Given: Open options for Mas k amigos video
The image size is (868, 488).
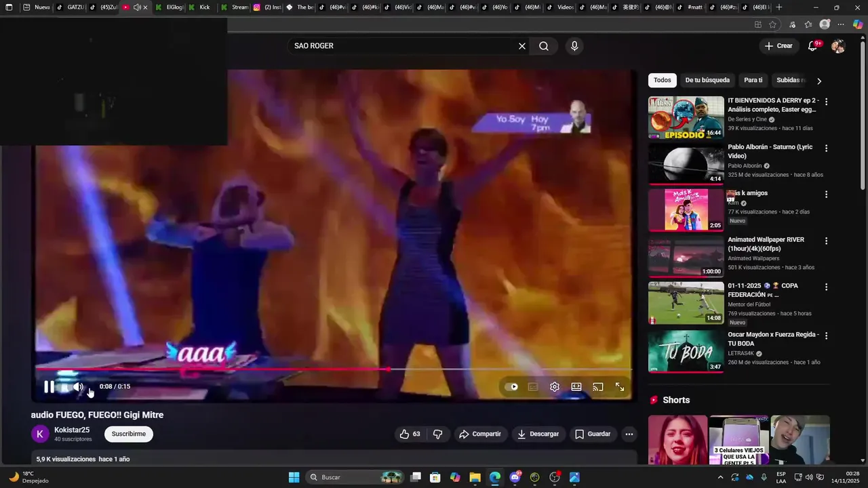Looking at the screenshot, I should [826, 195].
